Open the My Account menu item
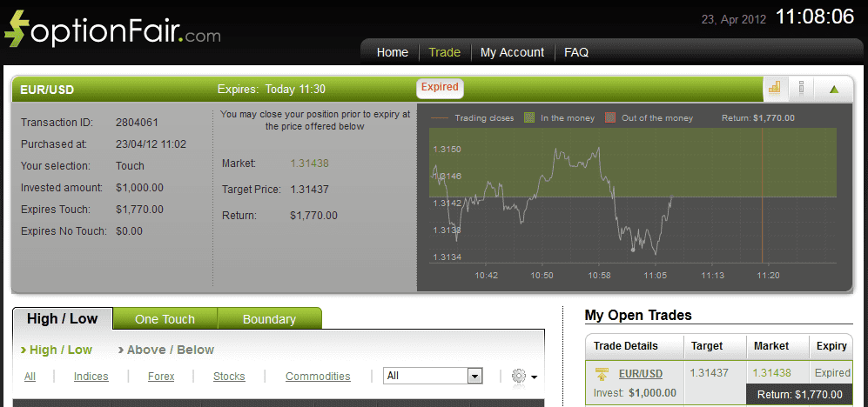Viewport: 868px width, 407px height. 512,52
